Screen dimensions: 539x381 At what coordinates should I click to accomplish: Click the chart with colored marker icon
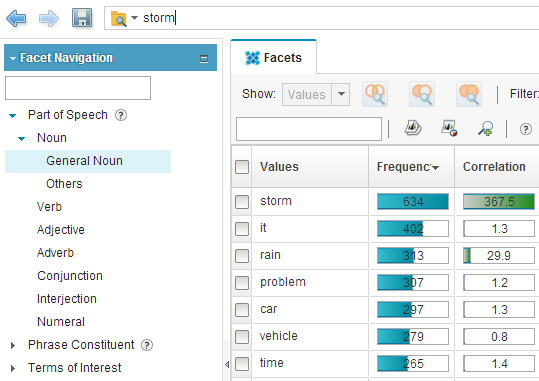449,128
